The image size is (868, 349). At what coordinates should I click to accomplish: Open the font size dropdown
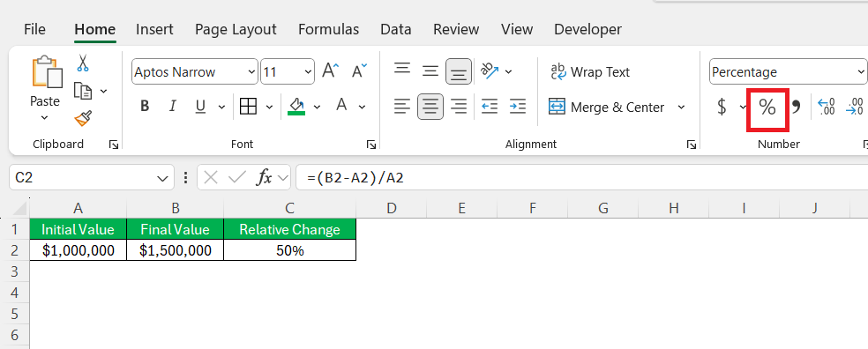309,72
